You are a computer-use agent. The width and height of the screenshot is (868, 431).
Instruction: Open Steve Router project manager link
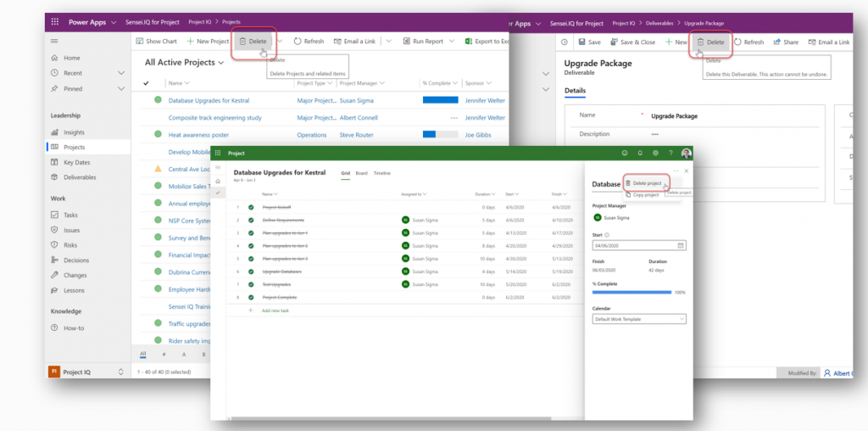(357, 135)
